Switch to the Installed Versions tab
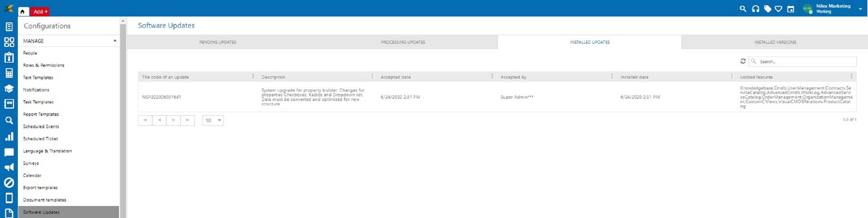Viewport: 868px width, 218px height. pyautogui.click(x=774, y=42)
